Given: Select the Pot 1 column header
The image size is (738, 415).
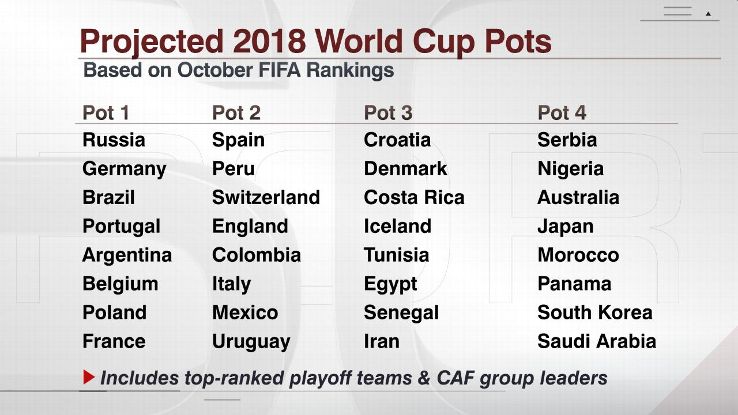Looking at the screenshot, I should [x=105, y=112].
